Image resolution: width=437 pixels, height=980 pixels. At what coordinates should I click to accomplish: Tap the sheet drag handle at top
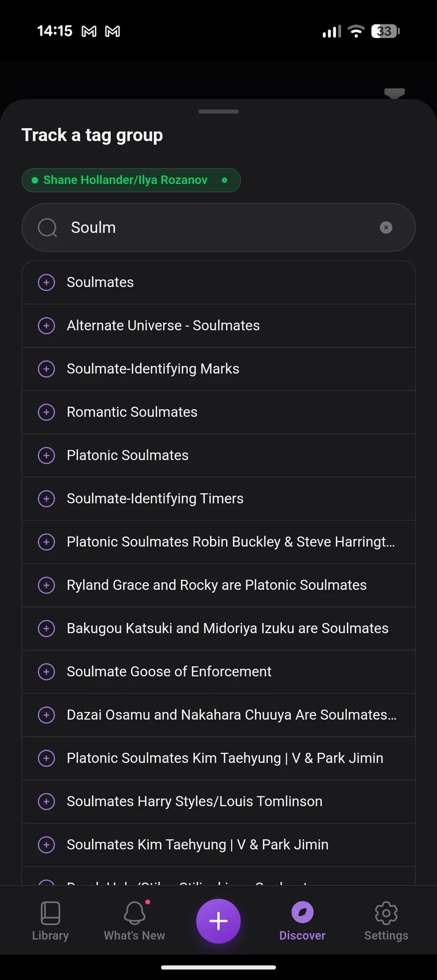click(218, 111)
